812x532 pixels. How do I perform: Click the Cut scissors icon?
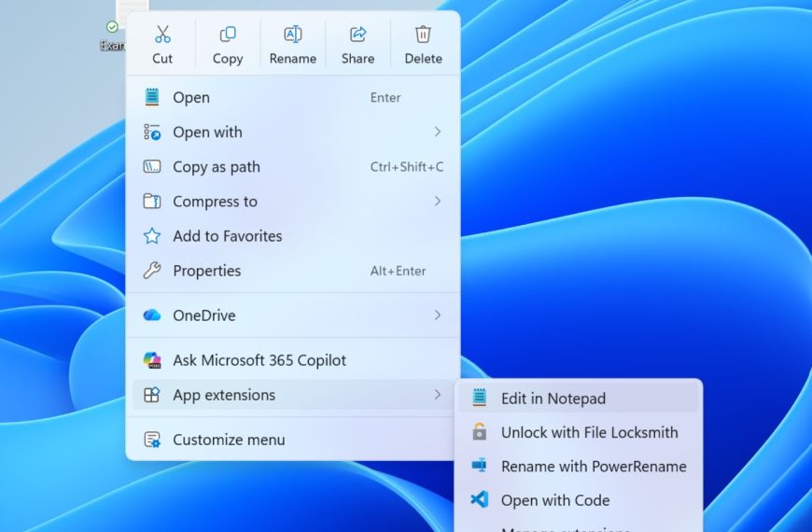[162, 35]
